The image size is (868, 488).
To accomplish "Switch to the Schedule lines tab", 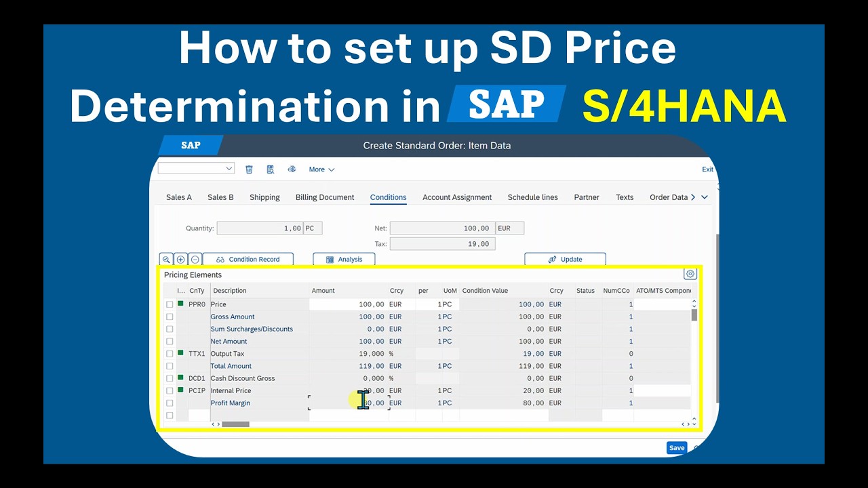I will [533, 197].
